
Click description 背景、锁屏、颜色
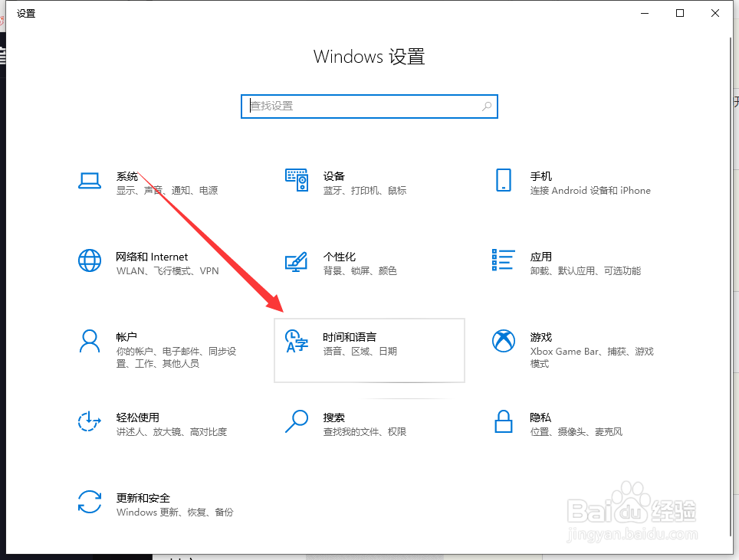pyautogui.click(x=360, y=271)
